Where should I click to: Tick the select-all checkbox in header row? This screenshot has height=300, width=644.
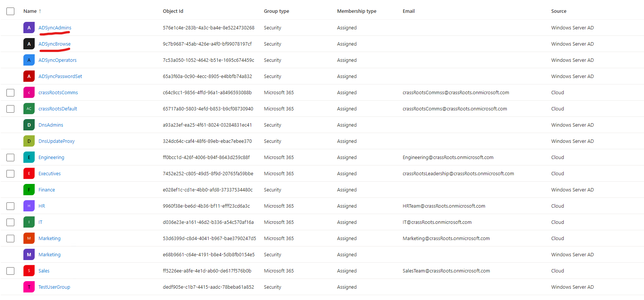tap(11, 11)
